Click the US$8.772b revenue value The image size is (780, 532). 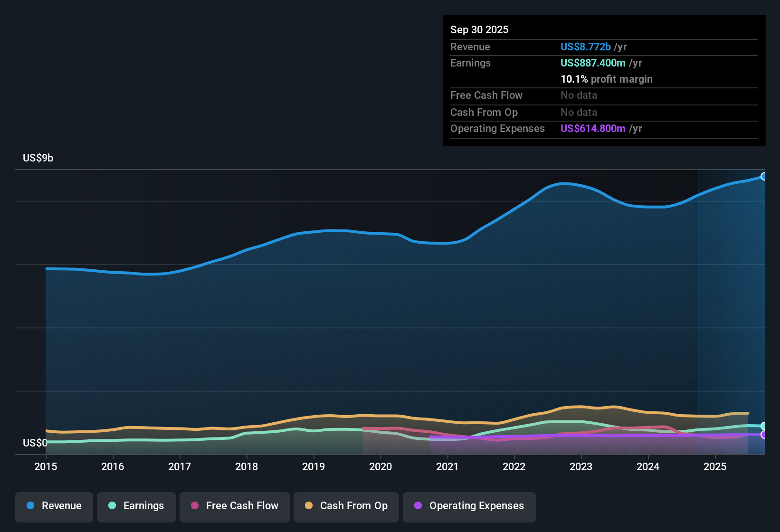pos(585,47)
